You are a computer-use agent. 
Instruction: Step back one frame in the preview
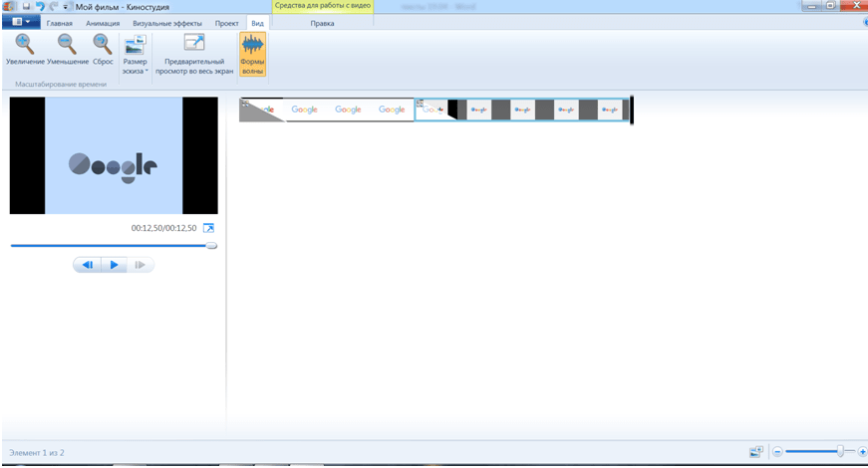88,265
